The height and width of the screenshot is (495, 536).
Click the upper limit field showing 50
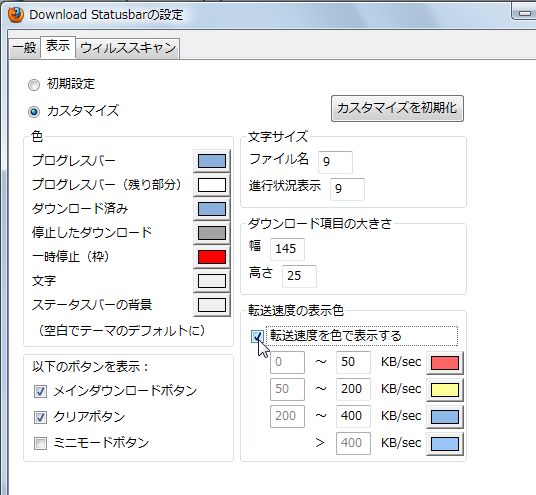[x=353, y=362]
